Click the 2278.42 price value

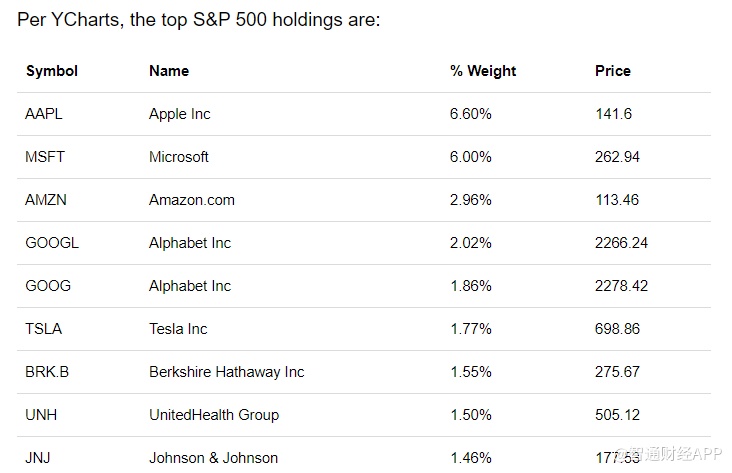coord(621,286)
